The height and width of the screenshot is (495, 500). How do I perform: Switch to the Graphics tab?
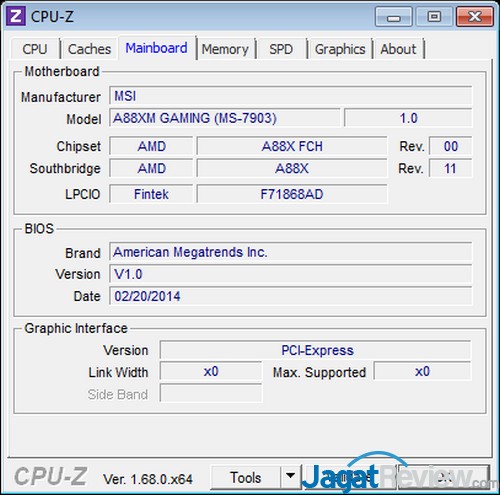pos(340,49)
